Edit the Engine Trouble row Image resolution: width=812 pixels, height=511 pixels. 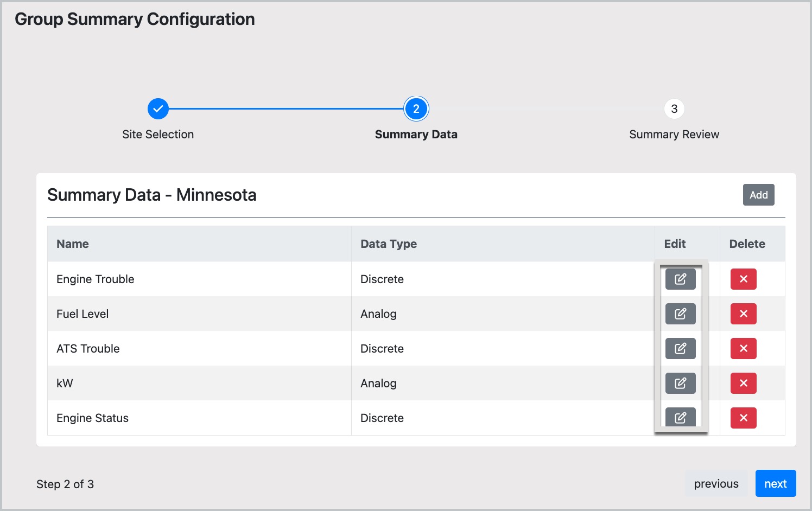680,279
